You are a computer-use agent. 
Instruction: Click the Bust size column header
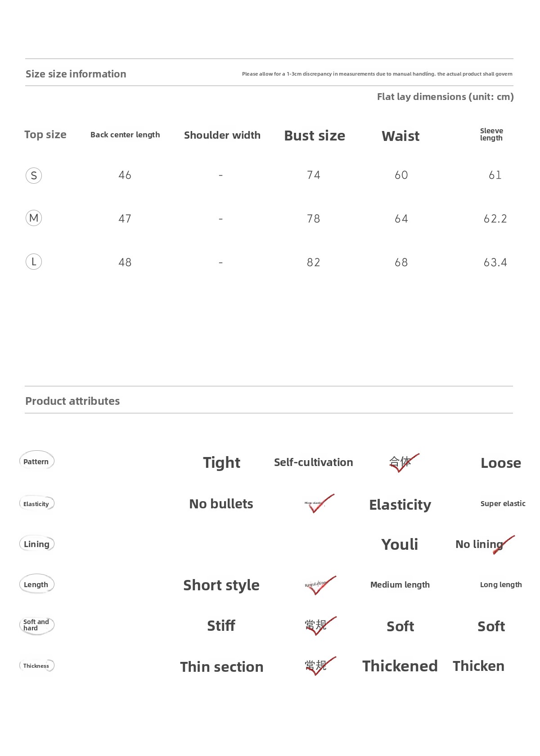(x=315, y=136)
